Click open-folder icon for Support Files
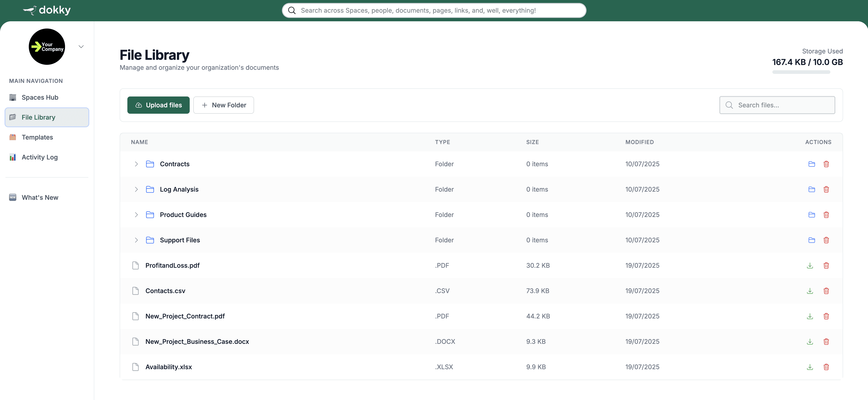The image size is (868, 400). 811,240
